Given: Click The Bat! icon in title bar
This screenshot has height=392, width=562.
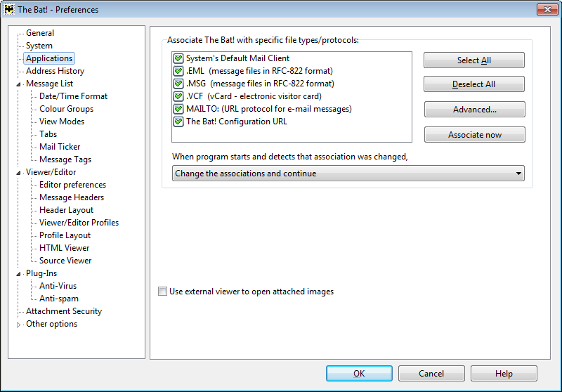Looking at the screenshot, I should click(9, 9).
